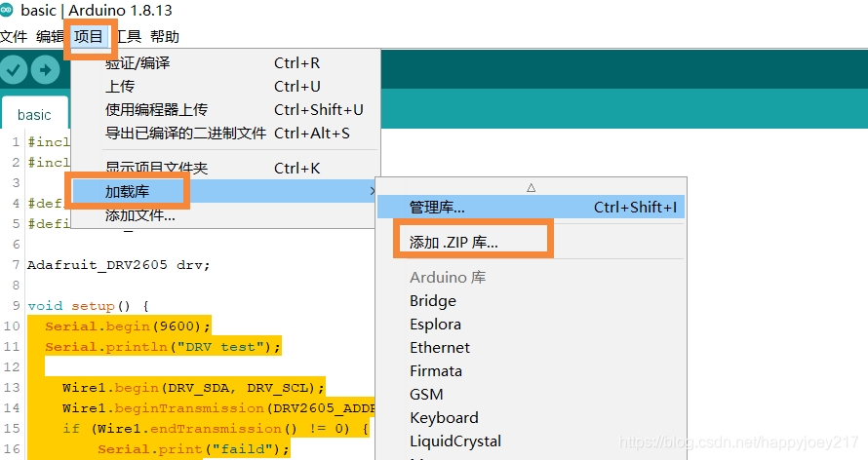Select the Bridge library
The height and width of the screenshot is (460, 868).
531,301
